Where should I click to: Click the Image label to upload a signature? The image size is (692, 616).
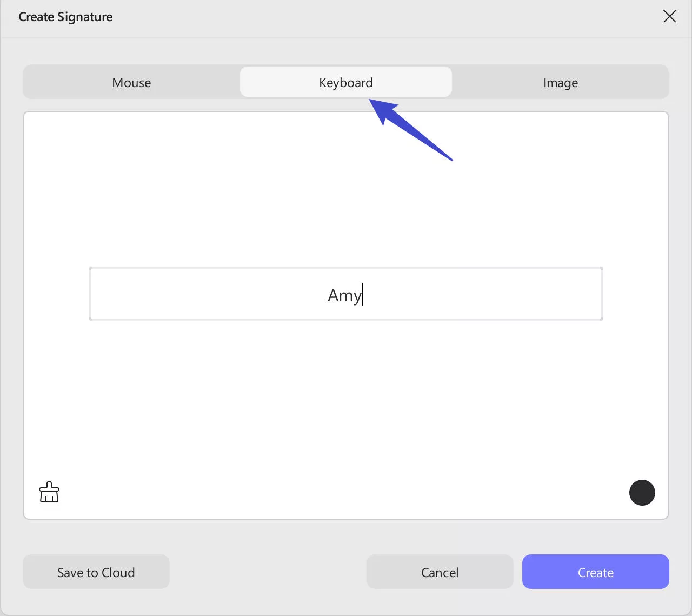point(560,83)
